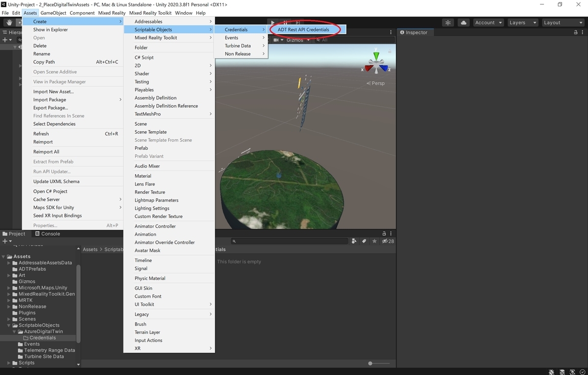Viewport: 588px width, 375px height.
Task: Click Assets in the Project breadcrumb
Action: tap(90, 249)
